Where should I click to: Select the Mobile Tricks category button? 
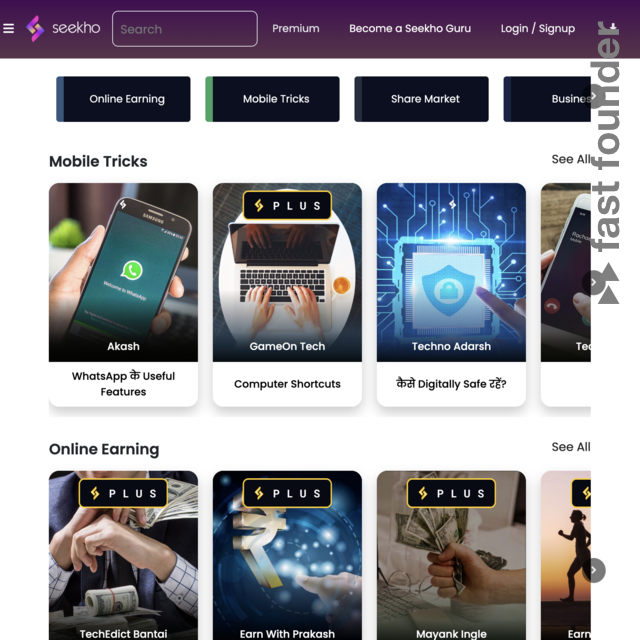click(272, 99)
